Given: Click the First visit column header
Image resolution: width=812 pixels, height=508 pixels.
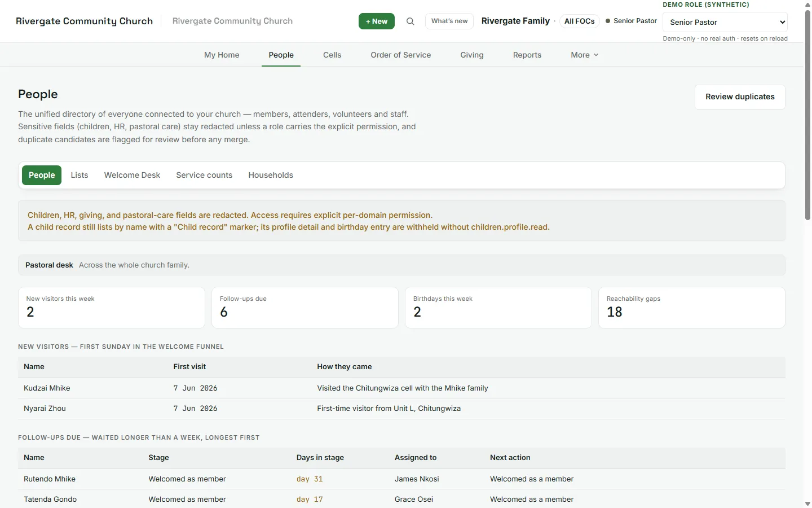Looking at the screenshot, I should pyautogui.click(x=189, y=367).
